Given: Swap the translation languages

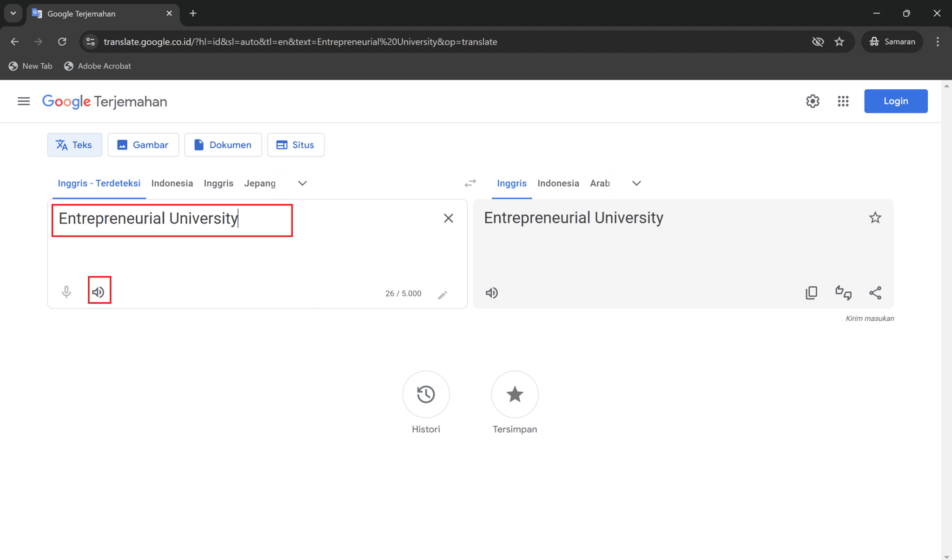Looking at the screenshot, I should [x=470, y=183].
